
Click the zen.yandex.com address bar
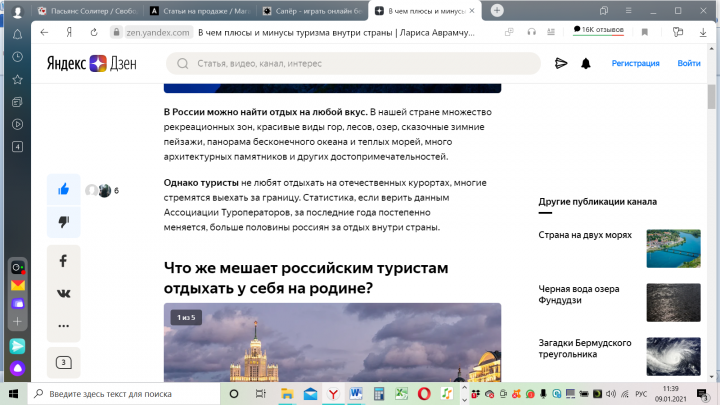click(x=158, y=33)
